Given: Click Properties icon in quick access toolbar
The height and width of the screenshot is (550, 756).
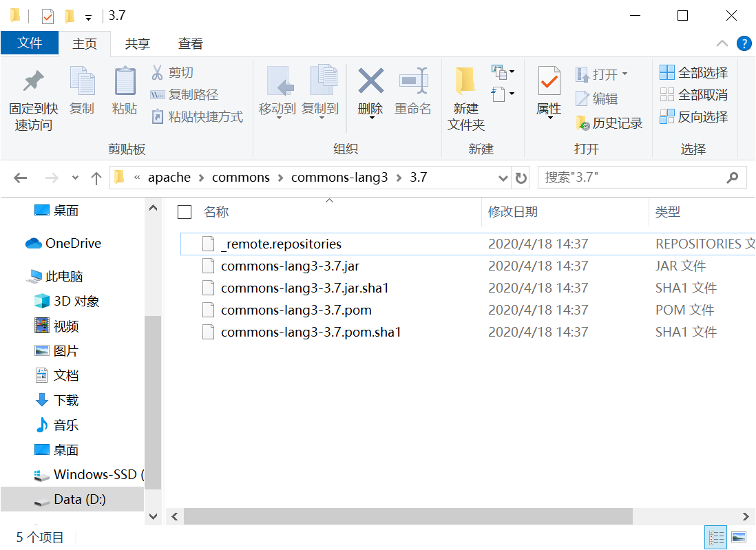Looking at the screenshot, I should pos(48,16).
